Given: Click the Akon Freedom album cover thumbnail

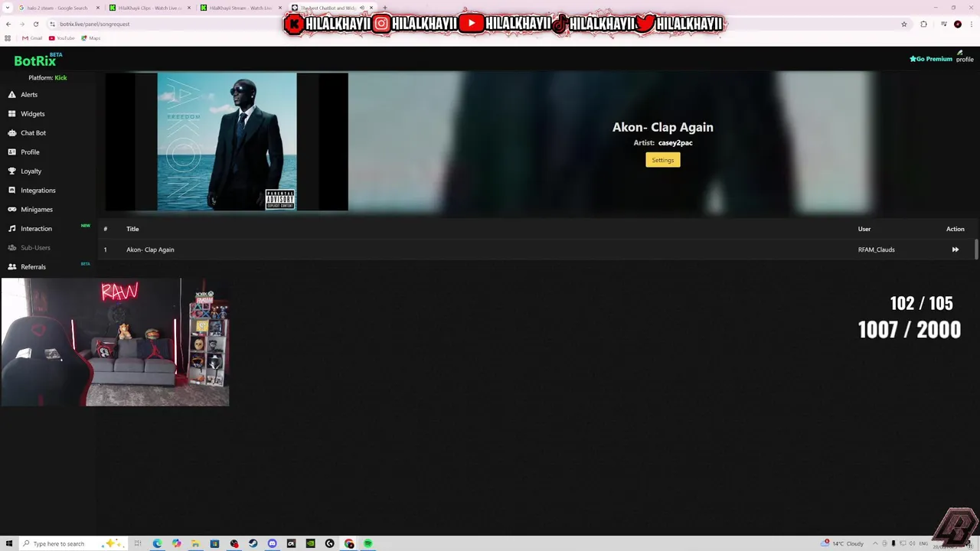Looking at the screenshot, I should click(227, 142).
